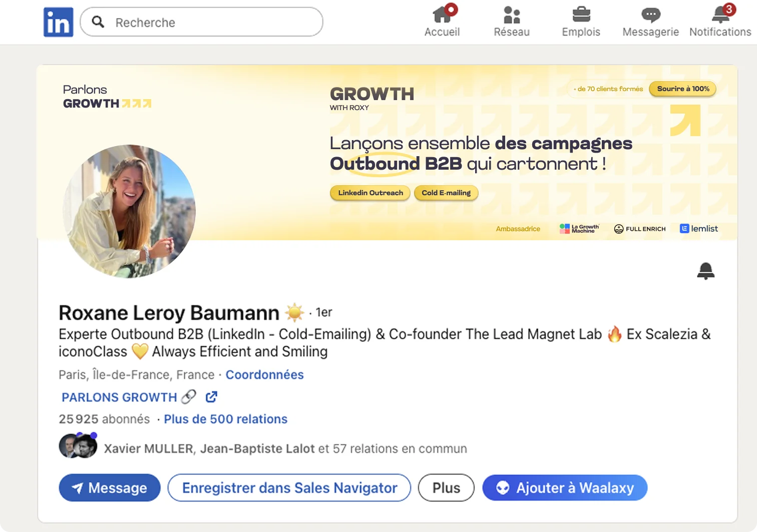
Task: Go to the Emplois jobs tab
Action: point(581,21)
